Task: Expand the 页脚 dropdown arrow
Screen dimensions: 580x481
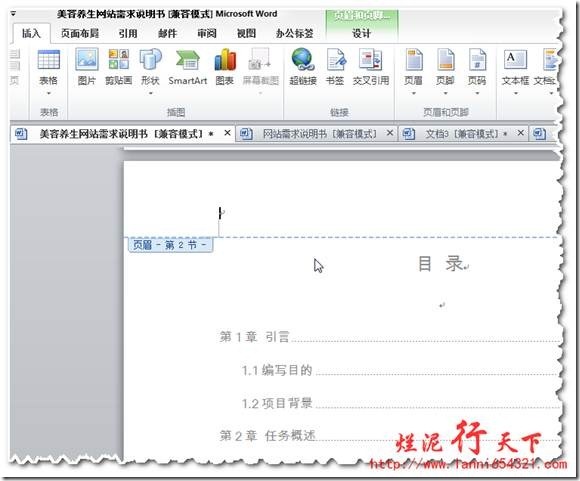Action: pos(445,93)
